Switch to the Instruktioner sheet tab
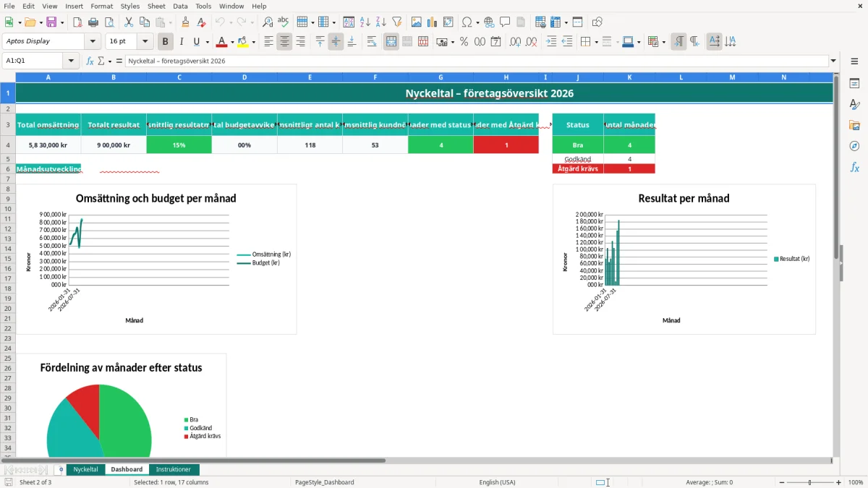 pyautogui.click(x=174, y=469)
